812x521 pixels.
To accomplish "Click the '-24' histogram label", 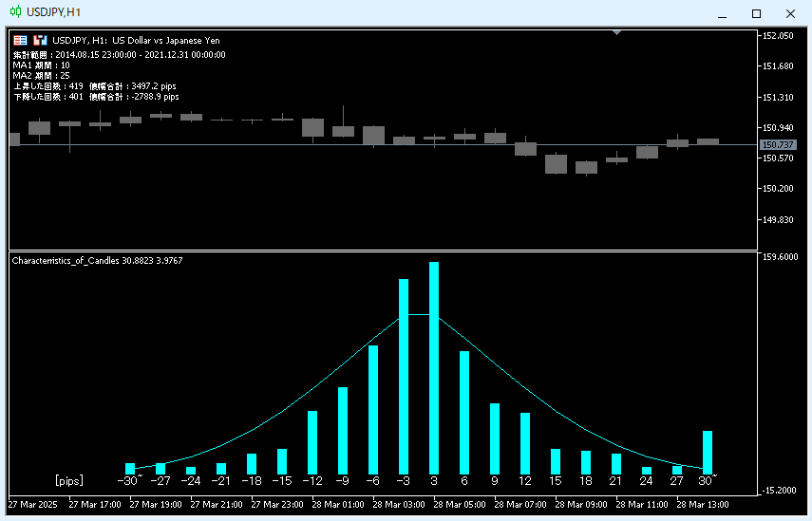I will point(191,481).
